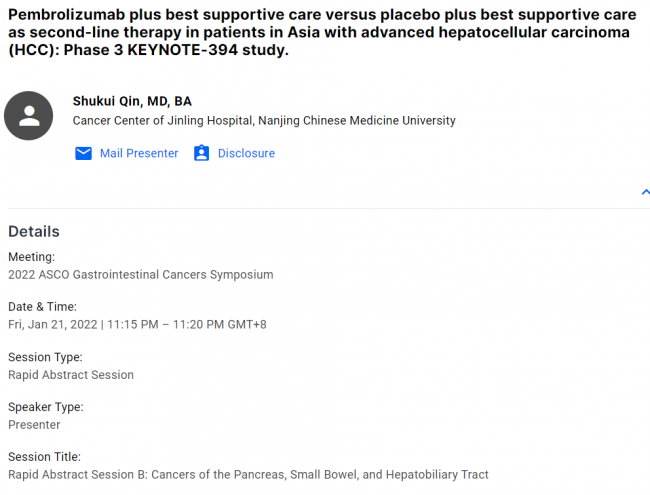Open the Disclosure link
650x495 pixels.
(246, 153)
